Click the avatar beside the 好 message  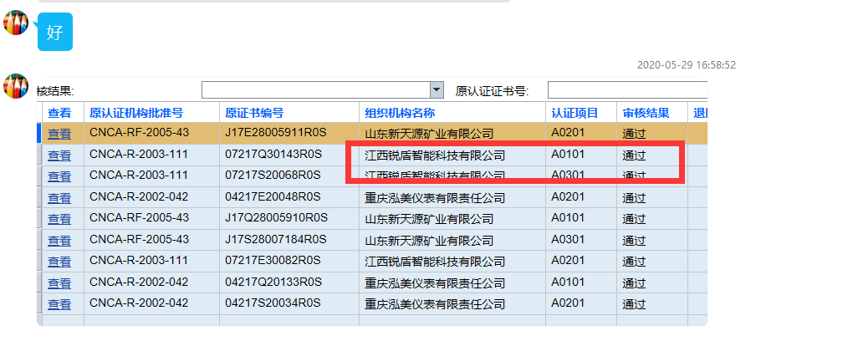[x=16, y=22]
